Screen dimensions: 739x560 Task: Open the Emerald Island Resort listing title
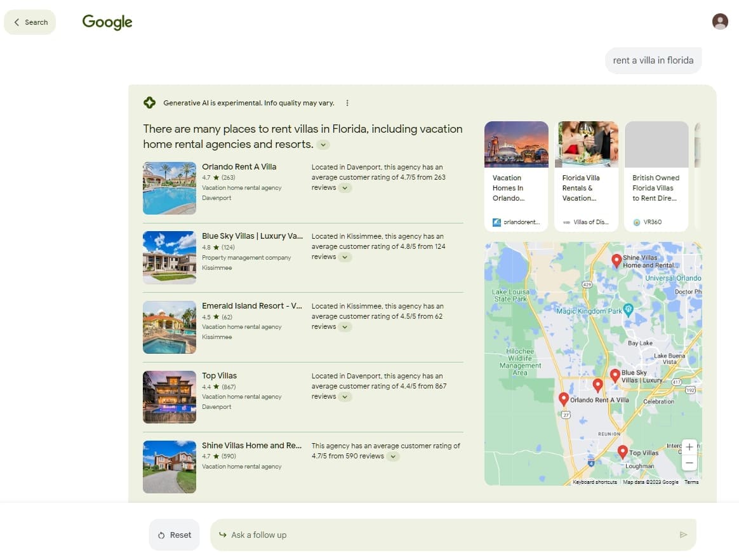251,305
